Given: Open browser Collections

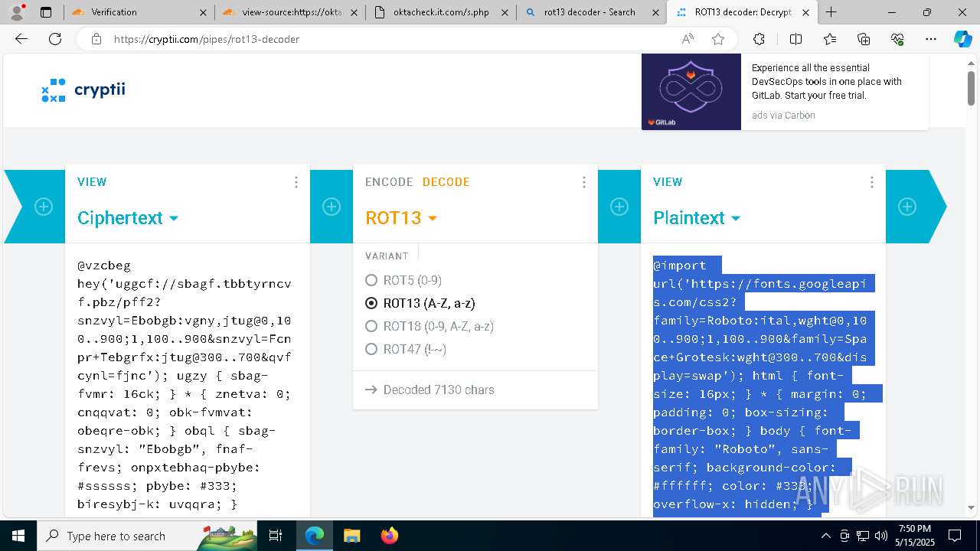Looking at the screenshot, I should coord(864,39).
